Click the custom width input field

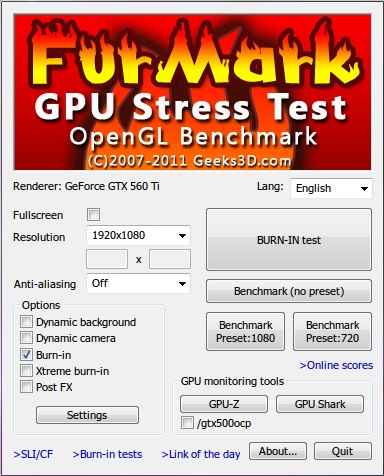point(107,259)
